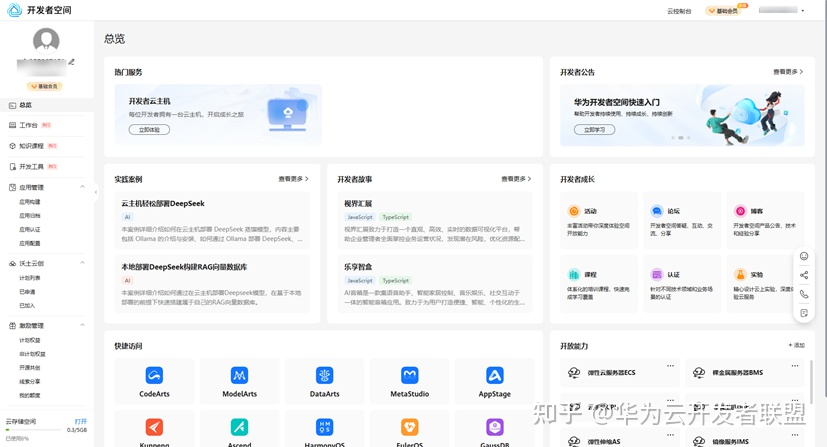
Task: Select 总览 in the sidebar
Action: (x=47, y=105)
